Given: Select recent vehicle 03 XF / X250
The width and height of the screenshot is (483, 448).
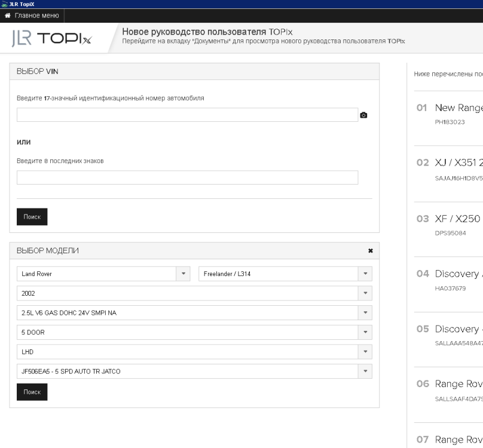Looking at the screenshot, I should pyautogui.click(x=457, y=219).
